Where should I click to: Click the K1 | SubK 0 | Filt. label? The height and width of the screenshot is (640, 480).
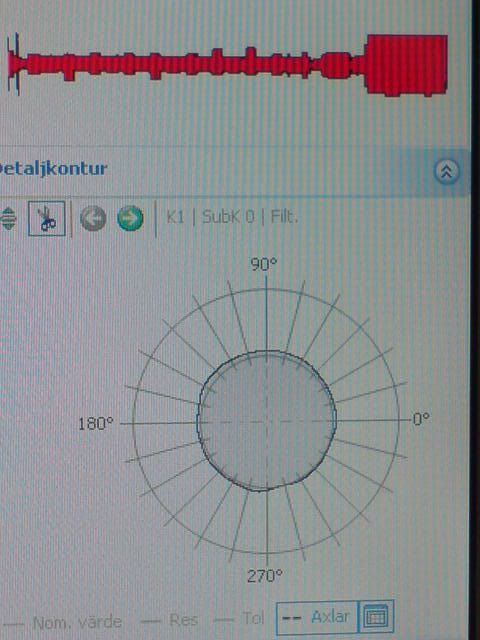pyautogui.click(x=232, y=217)
